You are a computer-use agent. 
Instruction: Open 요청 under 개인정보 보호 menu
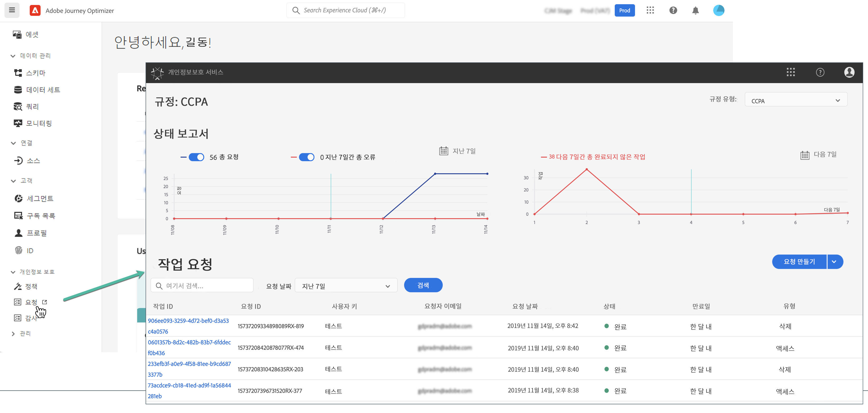click(31, 302)
